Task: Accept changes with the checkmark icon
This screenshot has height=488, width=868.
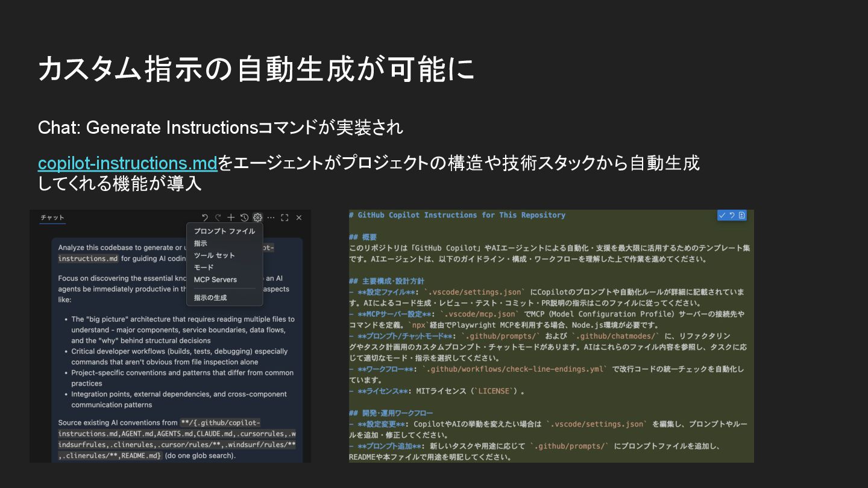Action: pyautogui.click(x=722, y=215)
